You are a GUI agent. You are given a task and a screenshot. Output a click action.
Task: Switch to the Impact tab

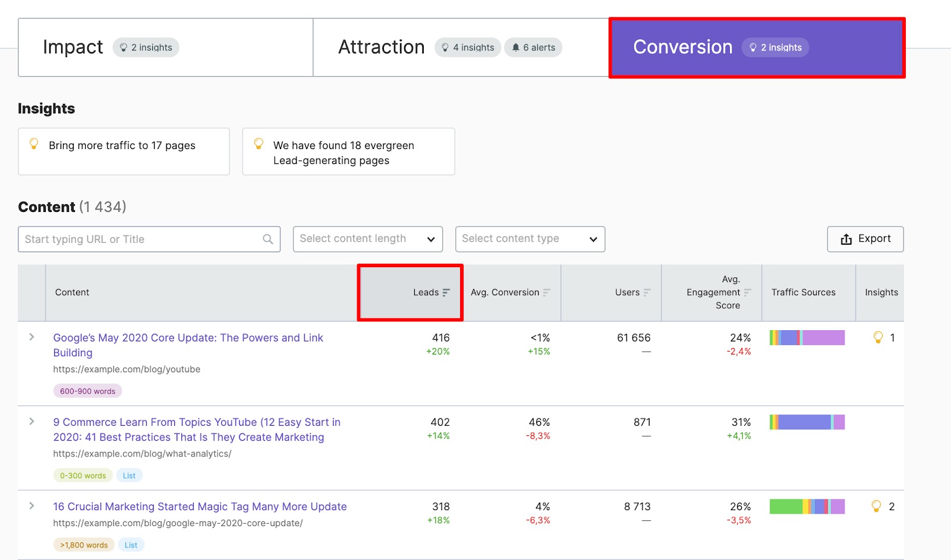click(73, 47)
